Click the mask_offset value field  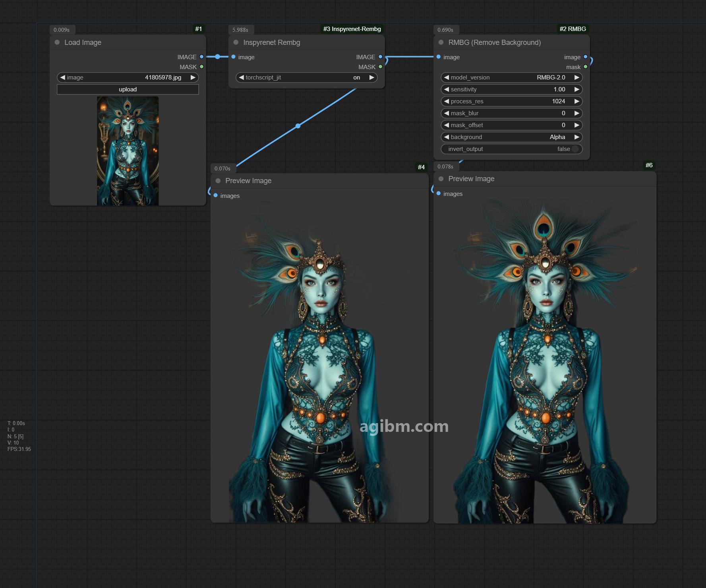click(x=512, y=125)
